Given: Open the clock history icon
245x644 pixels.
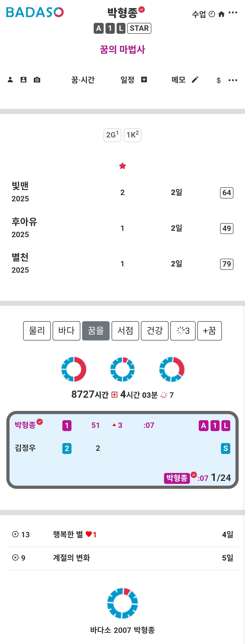Looking at the screenshot, I should coord(212,14).
